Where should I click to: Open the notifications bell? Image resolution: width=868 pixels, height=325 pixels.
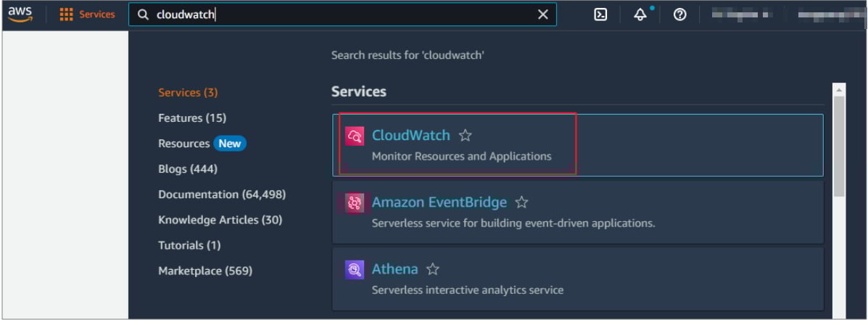[640, 15]
